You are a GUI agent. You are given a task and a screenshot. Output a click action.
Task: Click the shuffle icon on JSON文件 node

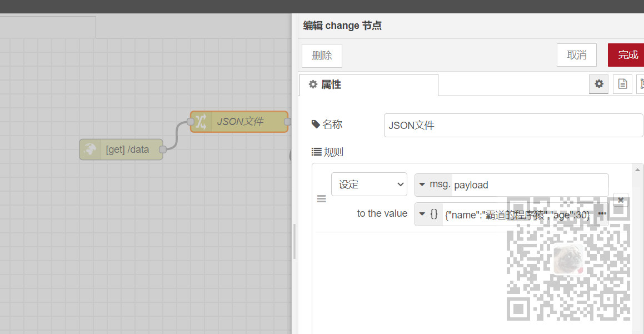(x=201, y=122)
